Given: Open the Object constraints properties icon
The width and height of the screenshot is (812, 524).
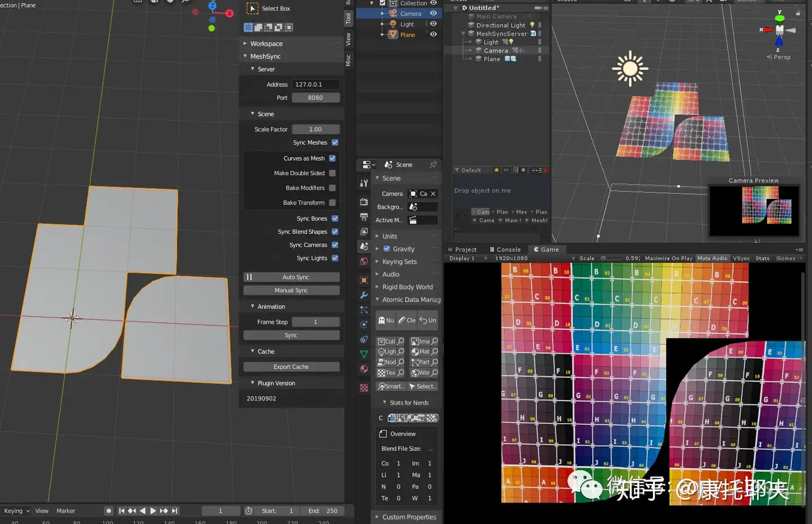Looking at the screenshot, I should [x=364, y=339].
